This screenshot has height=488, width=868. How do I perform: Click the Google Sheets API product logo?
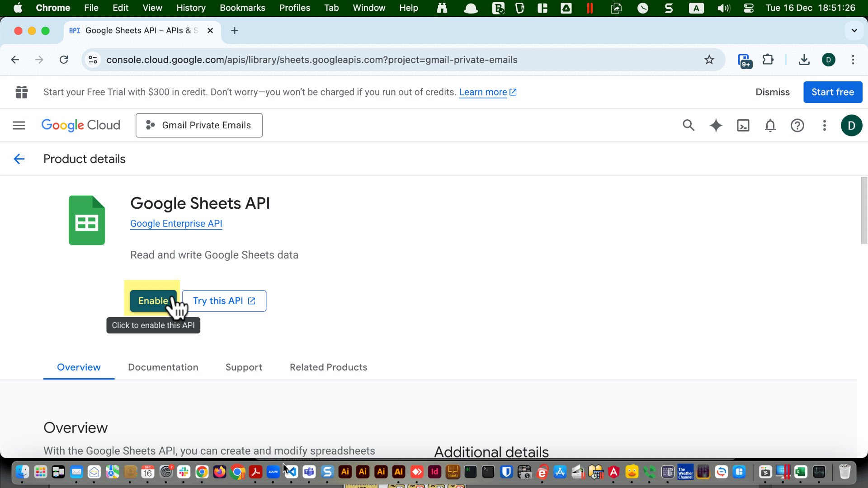pyautogui.click(x=86, y=220)
